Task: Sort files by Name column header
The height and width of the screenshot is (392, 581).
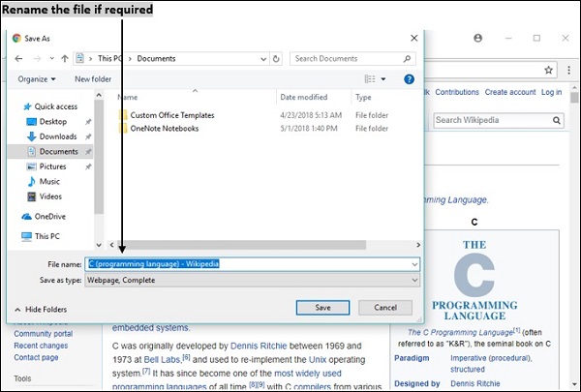Action: point(128,97)
